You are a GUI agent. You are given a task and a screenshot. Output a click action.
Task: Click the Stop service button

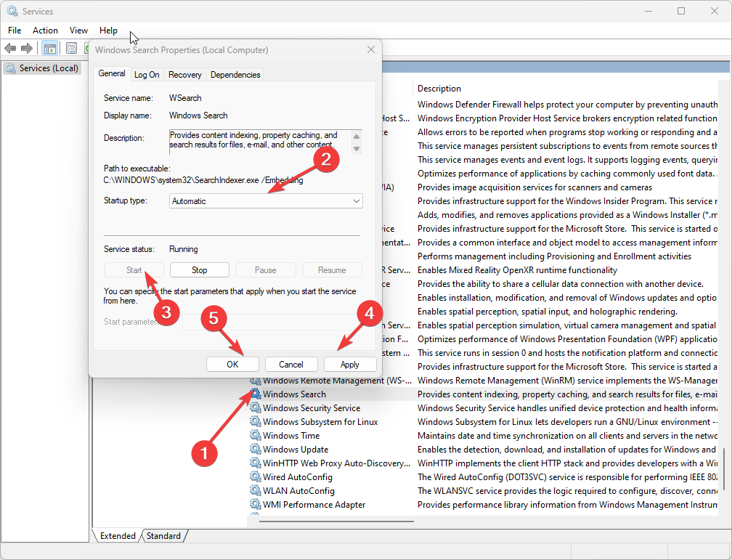(199, 270)
